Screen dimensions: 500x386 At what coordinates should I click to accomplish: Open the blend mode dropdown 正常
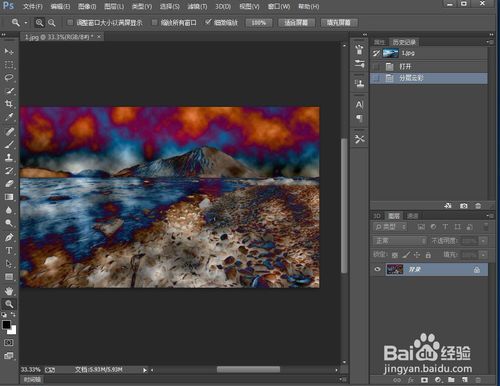[400, 241]
